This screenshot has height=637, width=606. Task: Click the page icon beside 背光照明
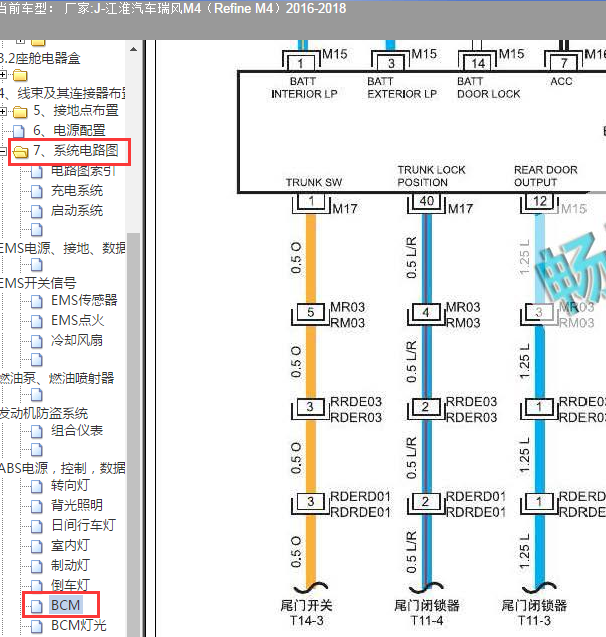click(x=37, y=505)
